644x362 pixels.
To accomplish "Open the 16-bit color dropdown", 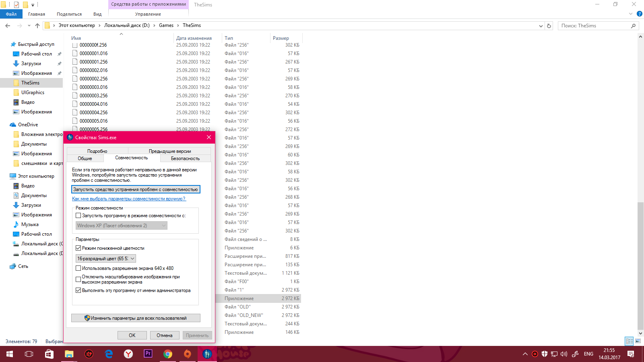I will click(x=106, y=259).
